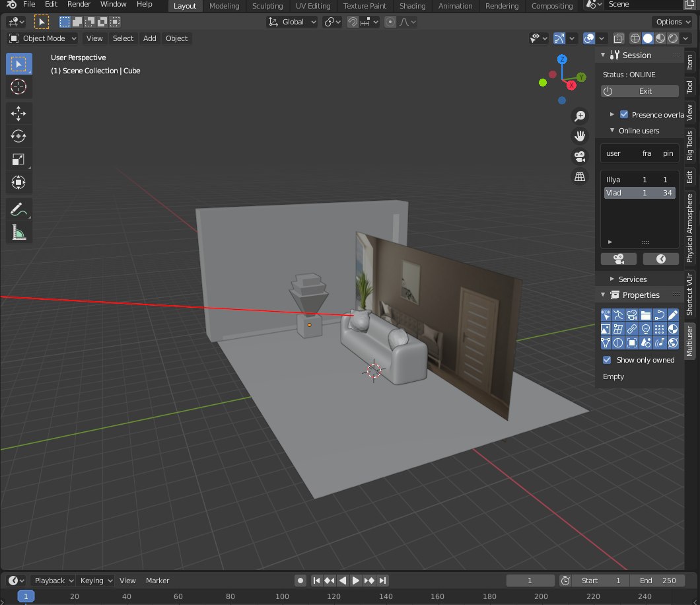
Task: Click the Image filter icon in Properties
Action: pos(606,329)
